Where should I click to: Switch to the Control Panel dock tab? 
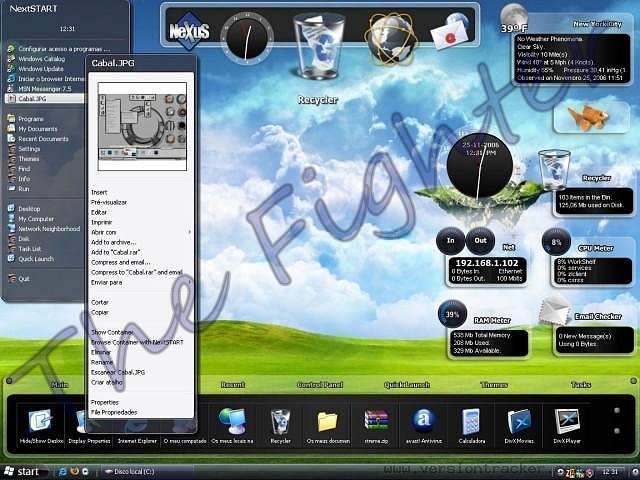(320, 384)
